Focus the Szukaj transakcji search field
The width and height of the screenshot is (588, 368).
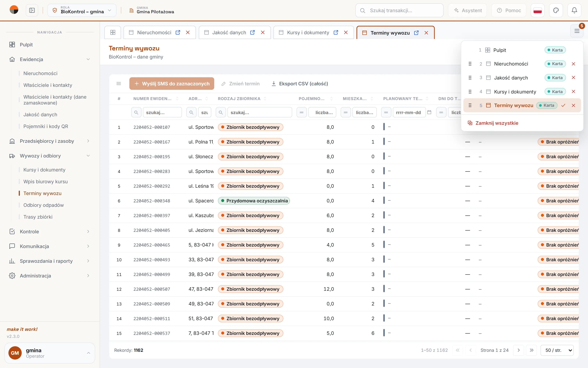pos(399,10)
